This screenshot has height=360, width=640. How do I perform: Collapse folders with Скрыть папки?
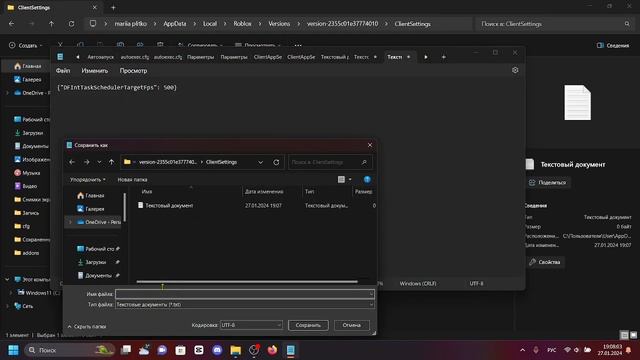coord(87,327)
